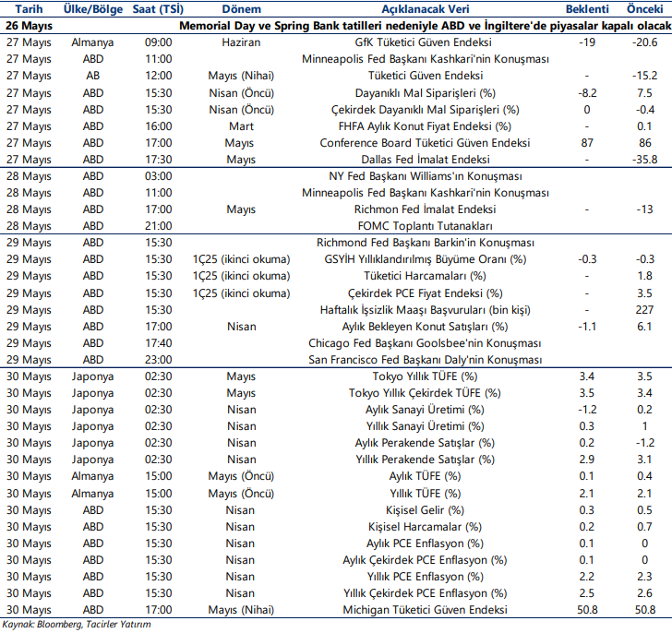Click the 03:00 time cell
Image resolution: width=672 pixels, height=633 pixels.
point(158,176)
